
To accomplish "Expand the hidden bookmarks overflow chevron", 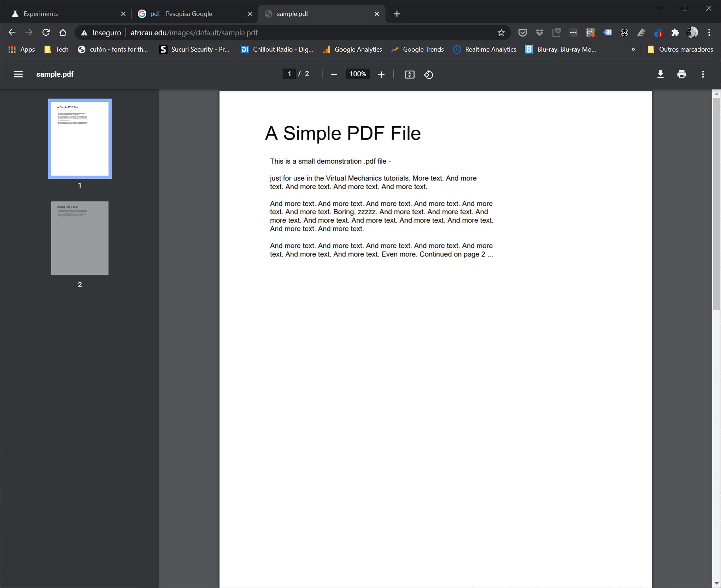I will pos(633,49).
